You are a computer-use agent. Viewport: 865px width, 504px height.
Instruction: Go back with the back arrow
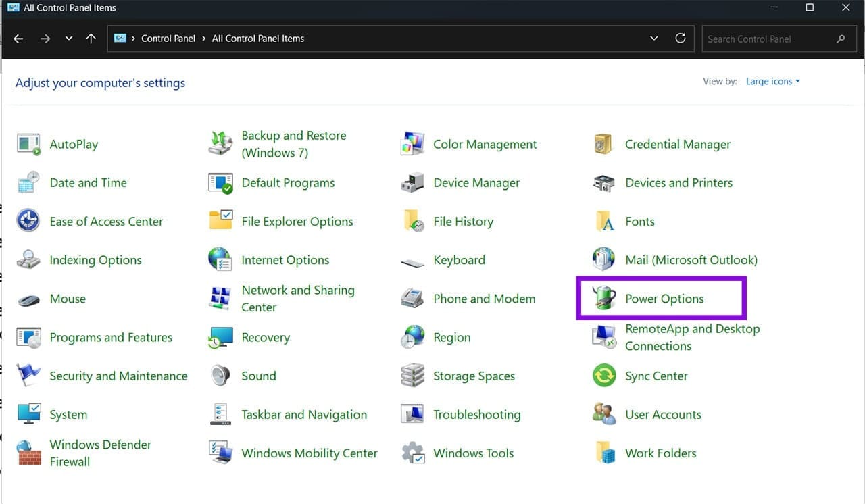pos(18,39)
